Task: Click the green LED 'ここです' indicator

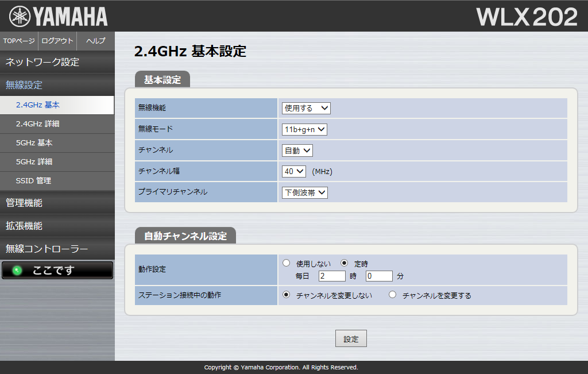Action: click(57, 271)
